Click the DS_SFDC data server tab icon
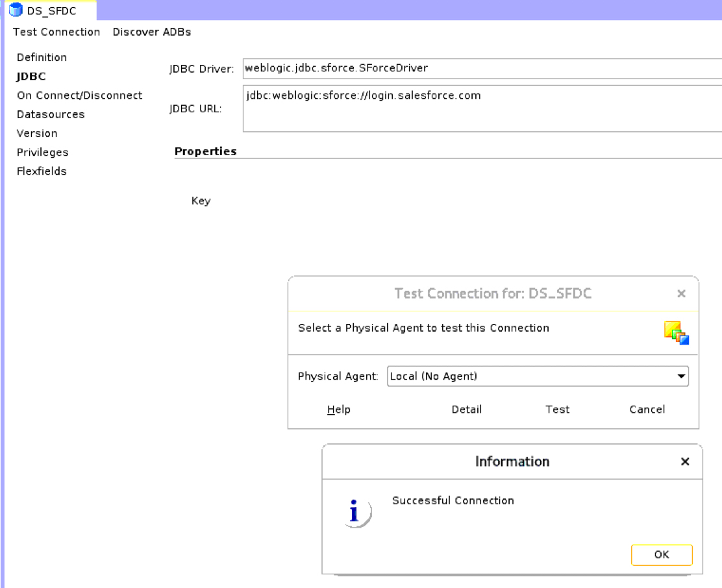This screenshot has height=588, width=722. [16, 10]
